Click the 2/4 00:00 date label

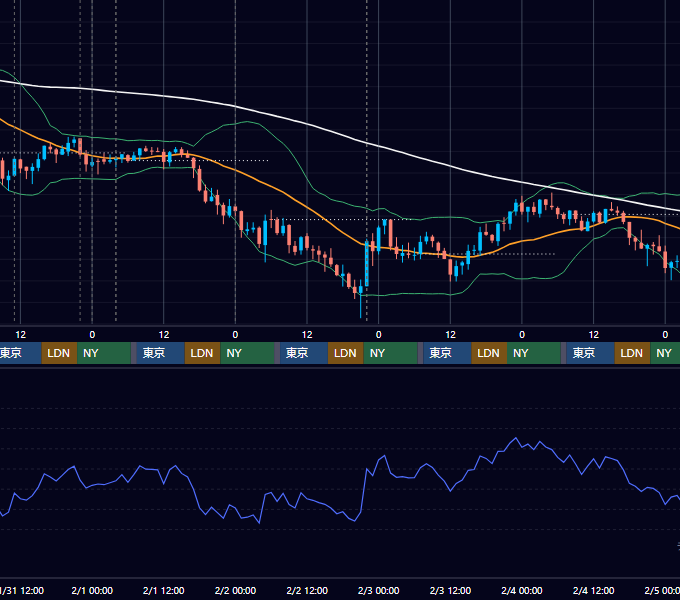tap(522, 590)
